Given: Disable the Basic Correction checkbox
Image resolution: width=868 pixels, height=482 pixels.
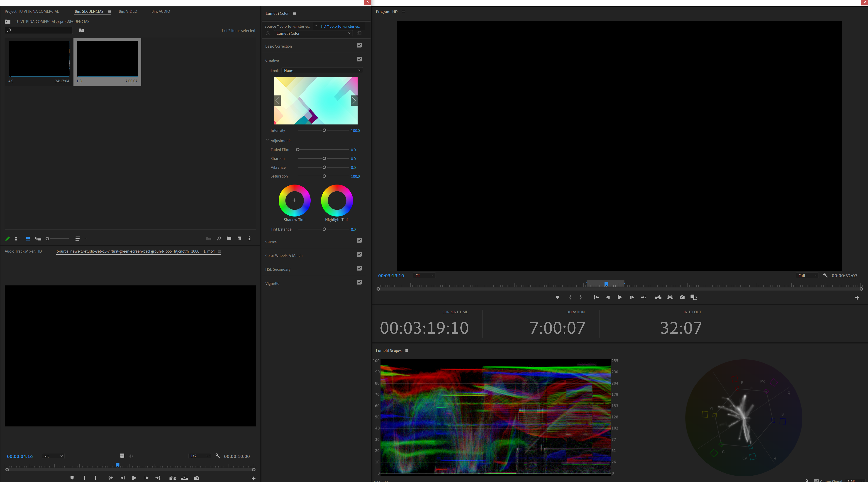Looking at the screenshot, I should pos(359,45).
